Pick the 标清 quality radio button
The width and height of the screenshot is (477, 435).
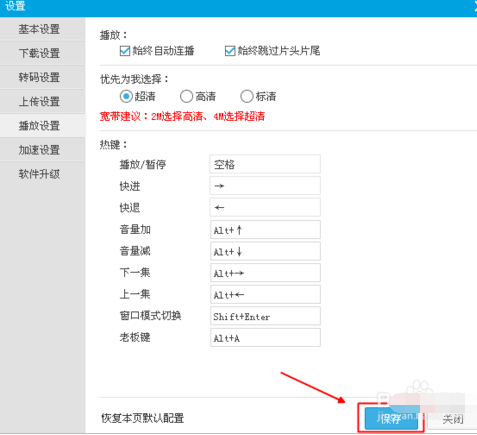247,97
